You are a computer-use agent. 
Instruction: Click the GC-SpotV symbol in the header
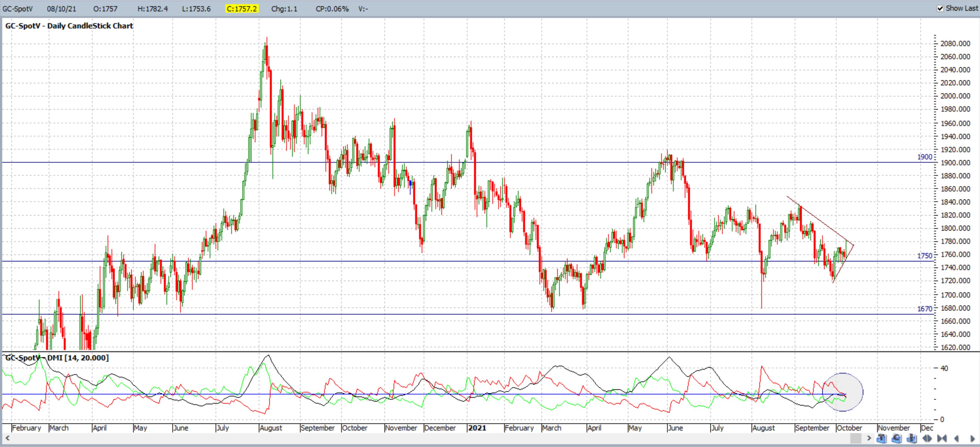point(18,9)
